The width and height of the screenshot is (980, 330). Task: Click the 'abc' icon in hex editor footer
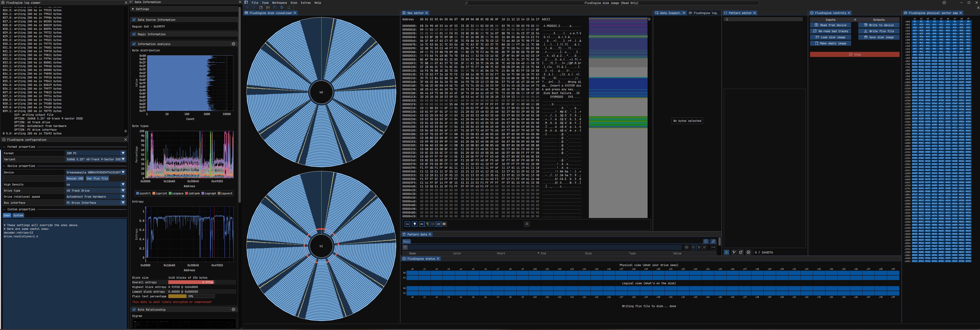tap(422, 224)
